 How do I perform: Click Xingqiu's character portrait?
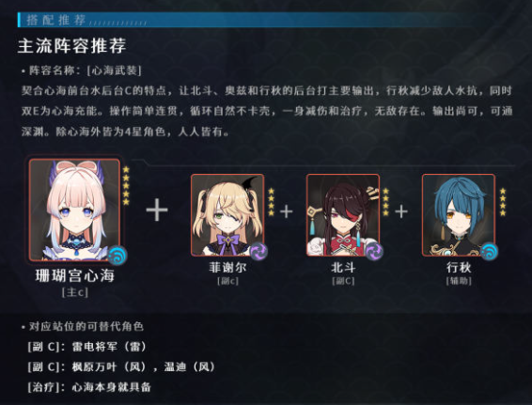point(459,214)
